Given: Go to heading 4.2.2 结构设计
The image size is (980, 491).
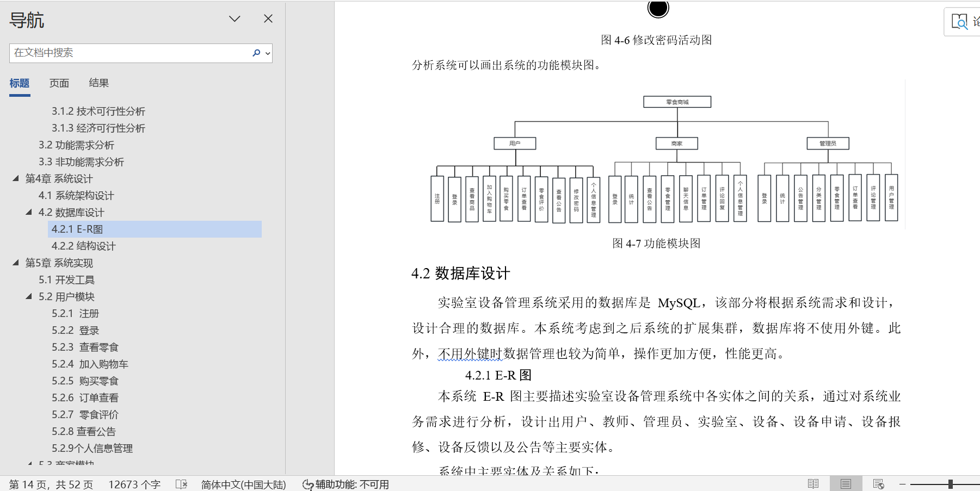Looking at the screenshot, I should click(x=84, y=246).
